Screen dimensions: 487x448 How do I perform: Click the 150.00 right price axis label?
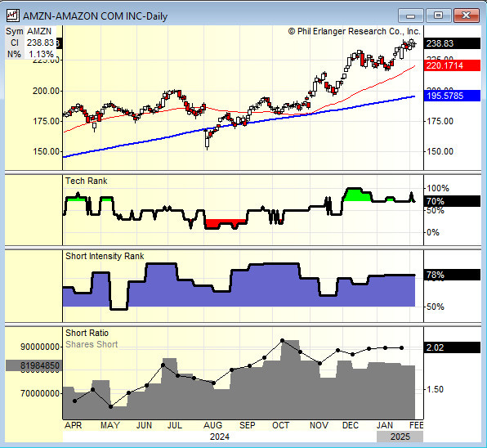[x=440, y=151]
